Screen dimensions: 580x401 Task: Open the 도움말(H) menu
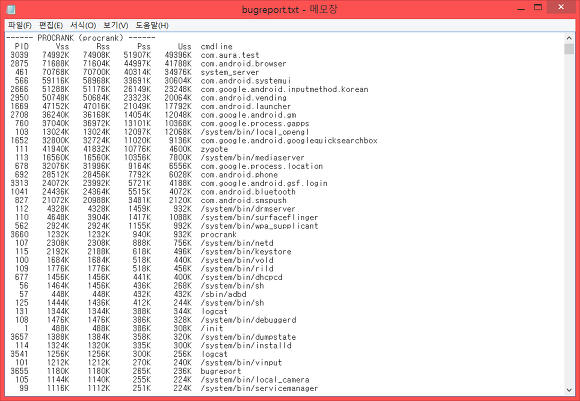(152, 25)
